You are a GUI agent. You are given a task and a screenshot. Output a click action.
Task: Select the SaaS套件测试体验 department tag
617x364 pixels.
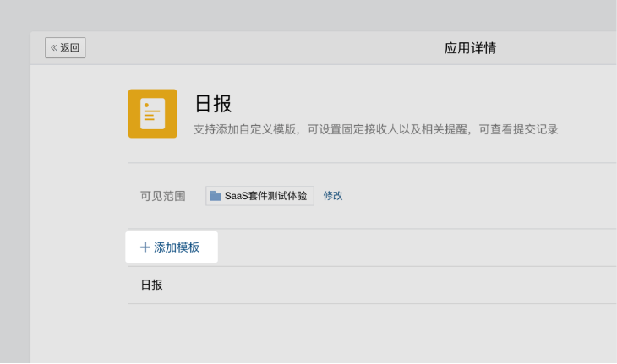point(259,196)
